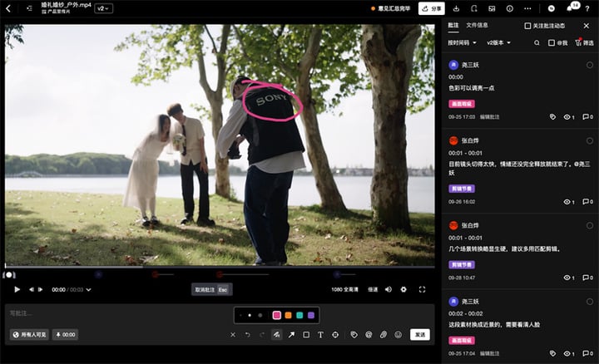Enable the 关注批注动态 checkbox
This screenshot has width=599, height=364.
point(527,26)
